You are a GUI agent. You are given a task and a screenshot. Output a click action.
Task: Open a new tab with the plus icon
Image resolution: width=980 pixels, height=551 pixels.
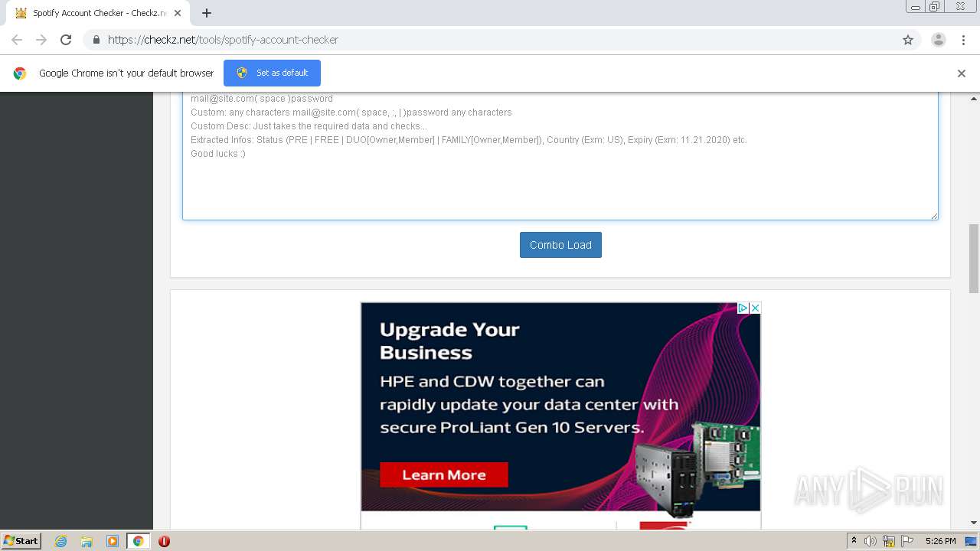(x=207, y=13)
